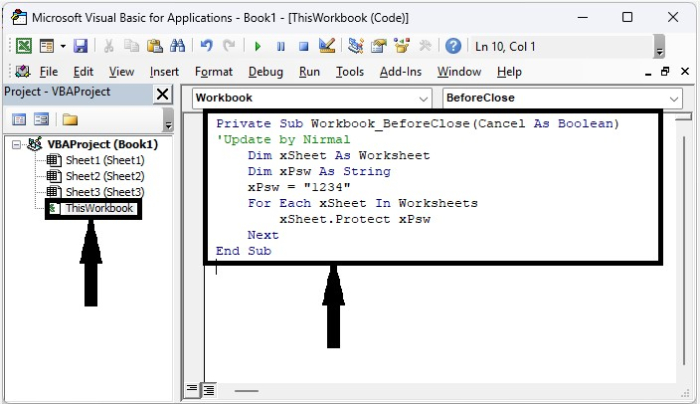The height and width of the screenshot is (404, 700).
Task: Click on the End Sub code line
Action: tap(243, 251)
